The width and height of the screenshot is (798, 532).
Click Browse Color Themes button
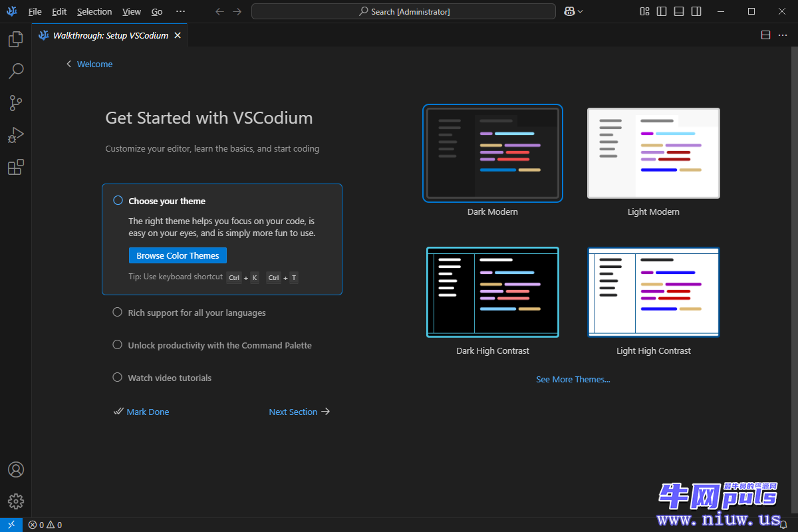coord(178,255)
